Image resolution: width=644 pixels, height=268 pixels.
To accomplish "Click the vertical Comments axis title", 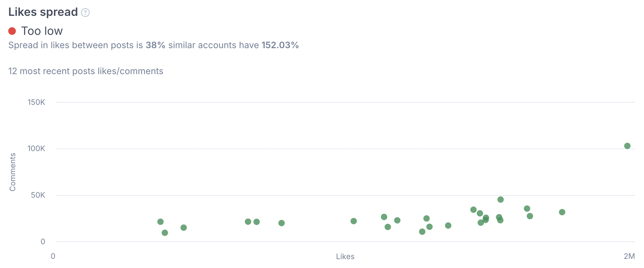I will (x=13, y=172).
